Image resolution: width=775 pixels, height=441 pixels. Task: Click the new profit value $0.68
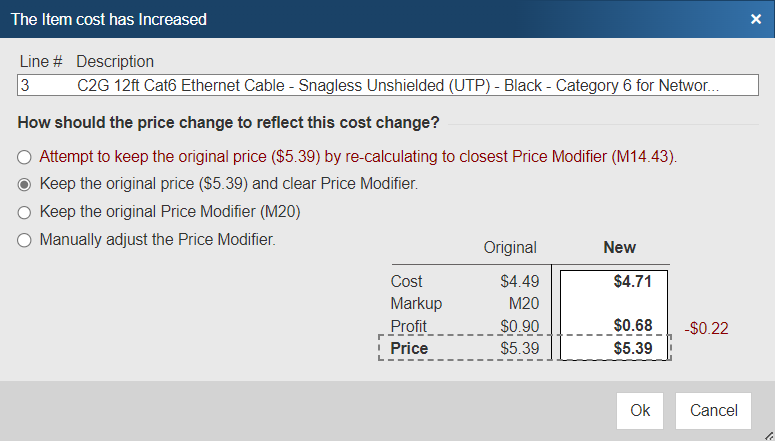(632, 326)
